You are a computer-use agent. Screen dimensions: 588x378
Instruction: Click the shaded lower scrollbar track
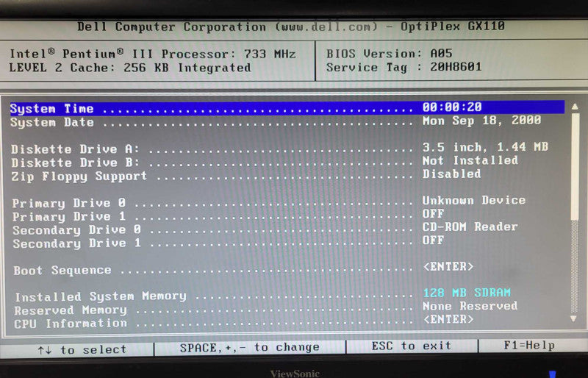click(x=574, y=266)
